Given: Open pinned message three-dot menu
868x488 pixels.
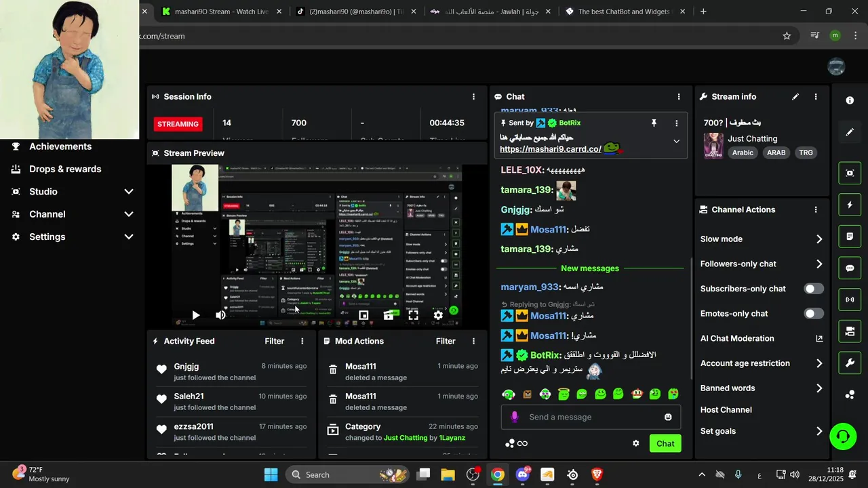Looking at the screenshot, I should pos(676,123).
